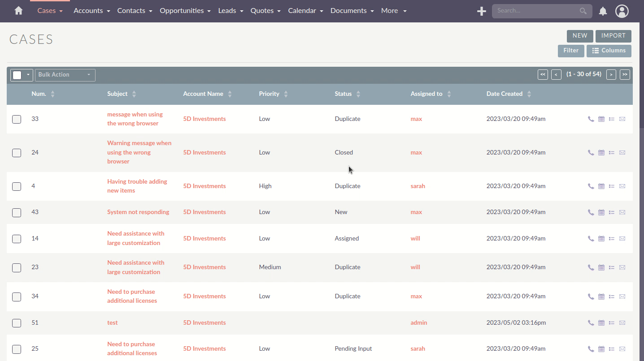The width and height of the screenshot is (644, 361).
Task: Open the Bulk Action dropdown
Action: (x=65, y=75)
